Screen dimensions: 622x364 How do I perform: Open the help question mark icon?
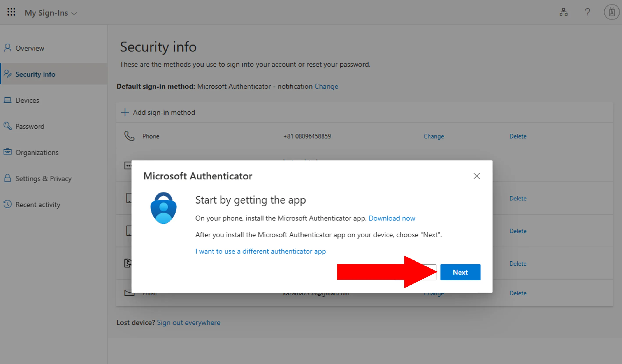point(587,12)
